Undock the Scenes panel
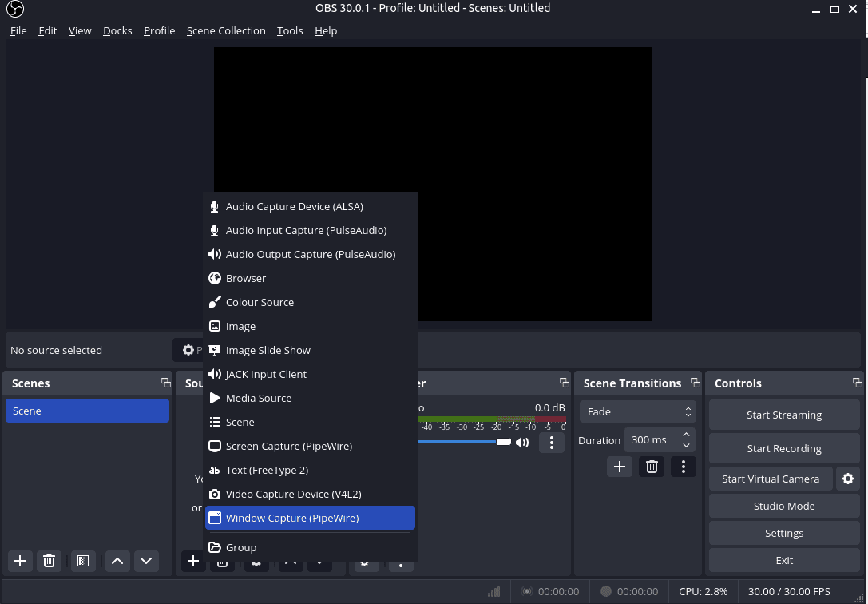Screen dimensions: 868x604 pyautogui.click(x=165, y=383)
